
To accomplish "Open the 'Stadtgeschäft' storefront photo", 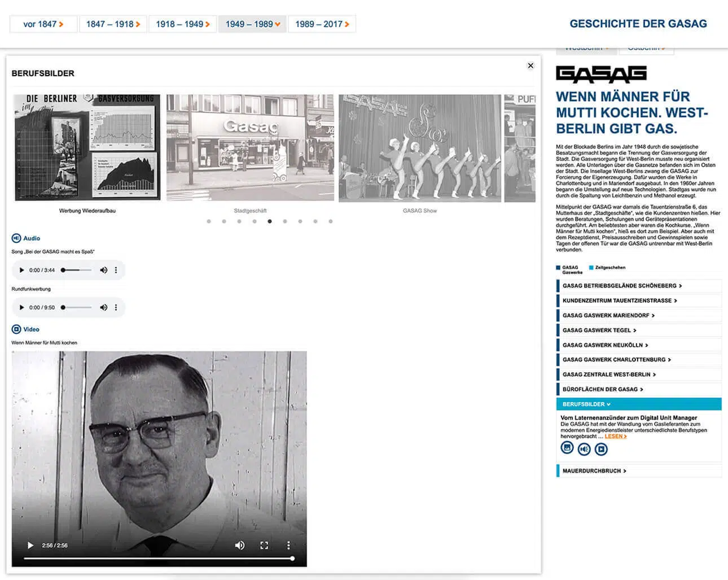I will (x=250, y=147).
